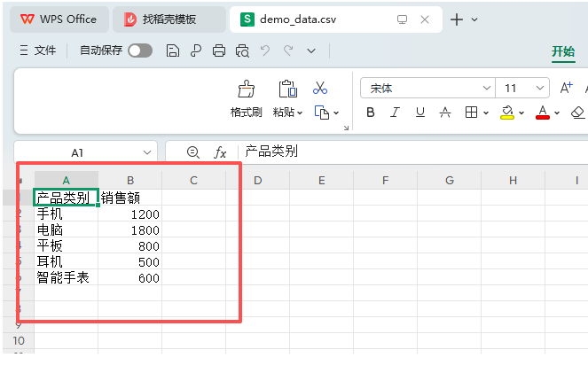588x373 pixels.
Task: Select column D header
Action: pos(257,181)
